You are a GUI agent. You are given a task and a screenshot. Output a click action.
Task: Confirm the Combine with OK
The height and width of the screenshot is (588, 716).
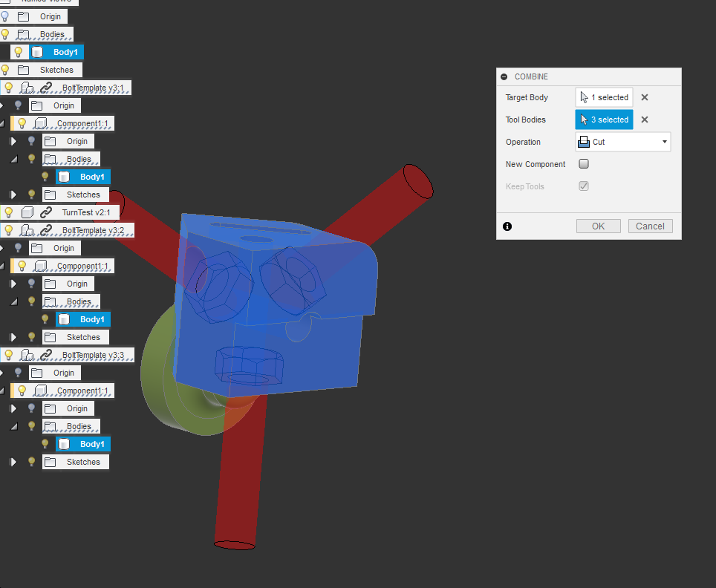pyautogui.click(x=598, y=226)
